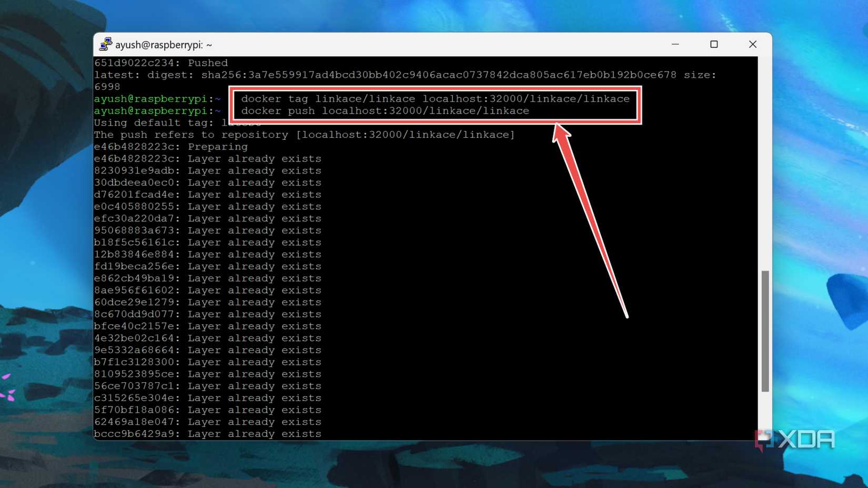Click the Pushed status line at top
The image size is (868, 488).
coord(160,62)
